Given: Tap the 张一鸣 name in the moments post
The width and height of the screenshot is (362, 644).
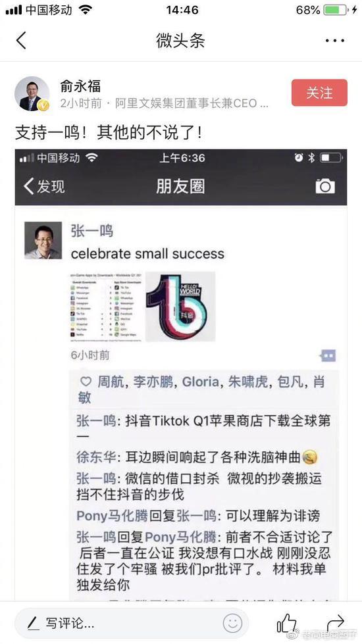Looking at the screenshot, I should 91,231.
